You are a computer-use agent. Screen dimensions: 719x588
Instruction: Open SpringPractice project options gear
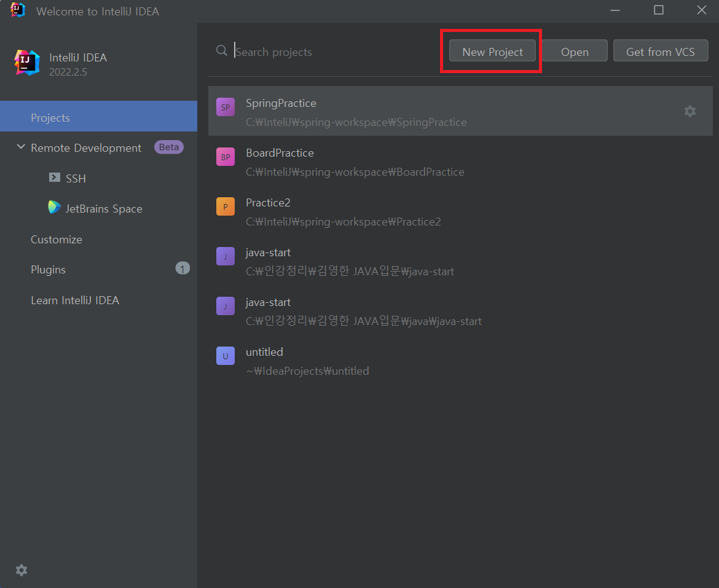(690, 111)
